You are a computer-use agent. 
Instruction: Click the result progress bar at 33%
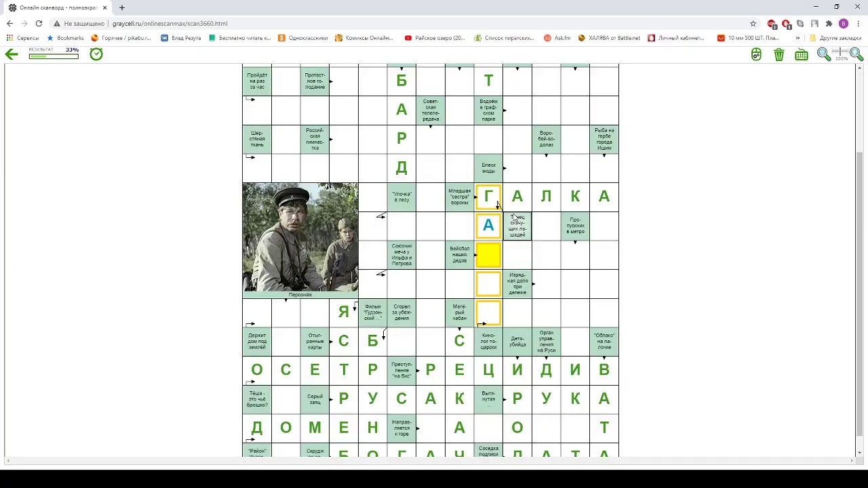pos(54,56)
